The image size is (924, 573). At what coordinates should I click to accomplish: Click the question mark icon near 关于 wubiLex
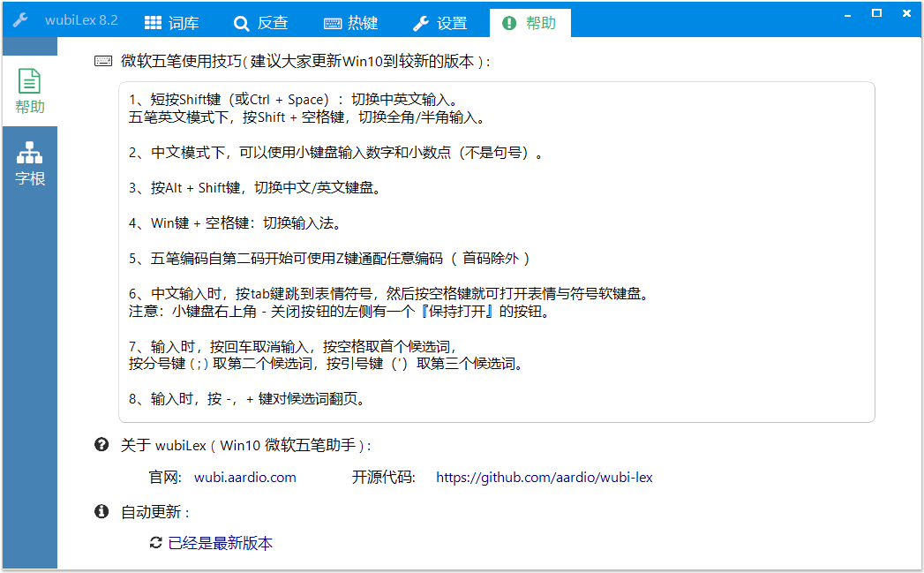point(101,445)
